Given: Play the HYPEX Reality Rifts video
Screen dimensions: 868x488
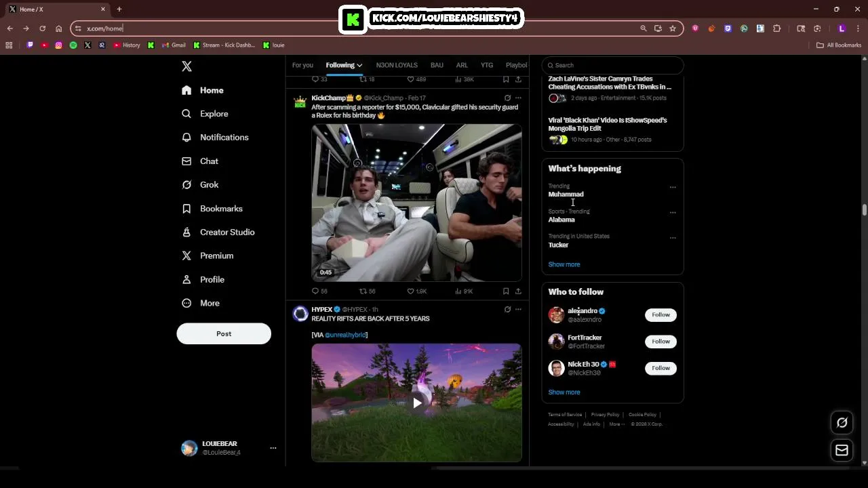Looking at the screenshot, I should 417,403.
